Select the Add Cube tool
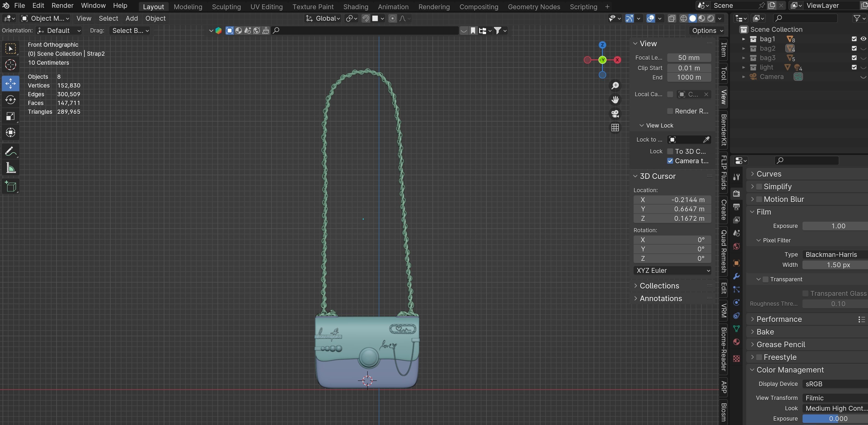The height and width of the screenshot is (425, 868). pyautogui.click(x=10, y=186)
